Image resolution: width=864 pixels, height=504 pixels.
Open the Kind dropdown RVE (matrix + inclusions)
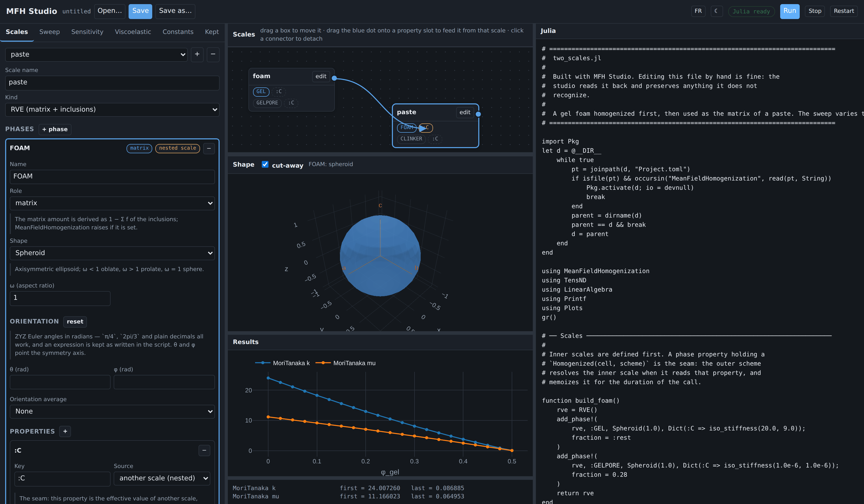point(112,110)
